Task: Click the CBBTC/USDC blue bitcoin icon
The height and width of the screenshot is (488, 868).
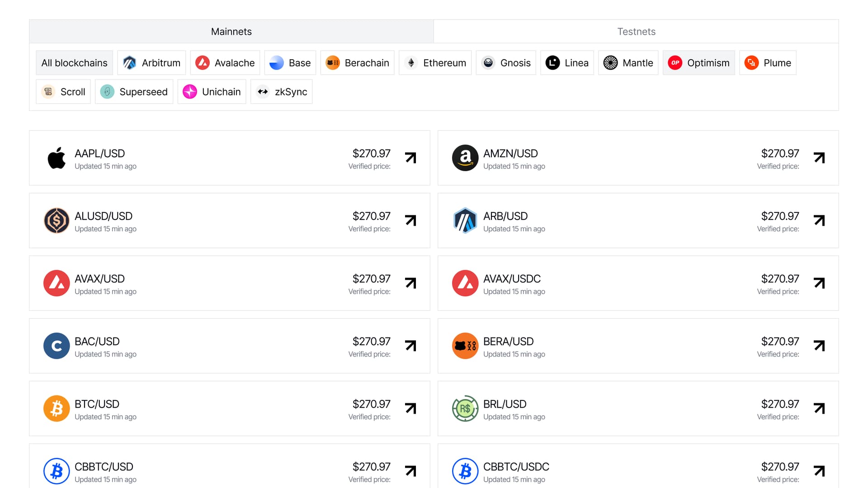Action: [x=465, y=471]
